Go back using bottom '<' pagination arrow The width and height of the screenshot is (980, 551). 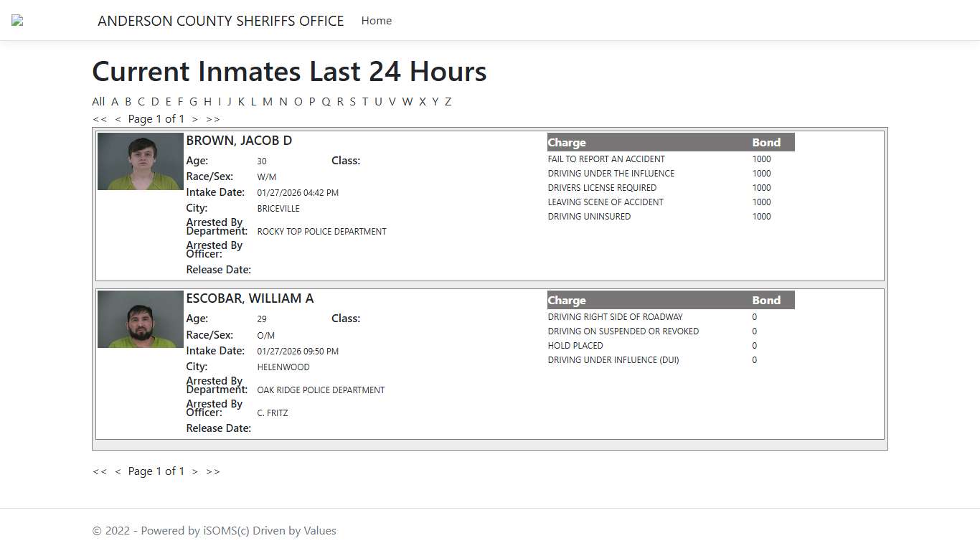(118, 471)
